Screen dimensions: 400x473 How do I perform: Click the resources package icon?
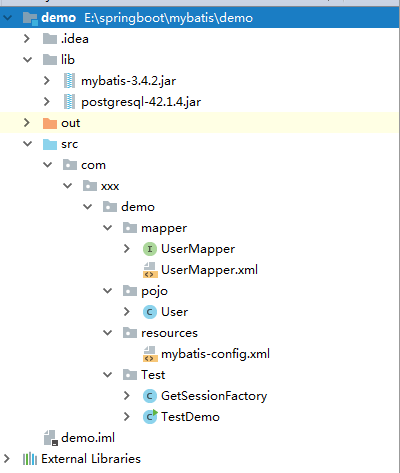coord(130,333)
